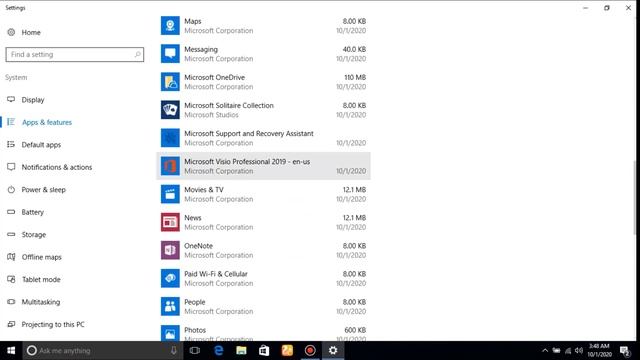The width and height of the screenshot is (640, 360).
Task: Select the Photos app entry
Action: point(263,331)
